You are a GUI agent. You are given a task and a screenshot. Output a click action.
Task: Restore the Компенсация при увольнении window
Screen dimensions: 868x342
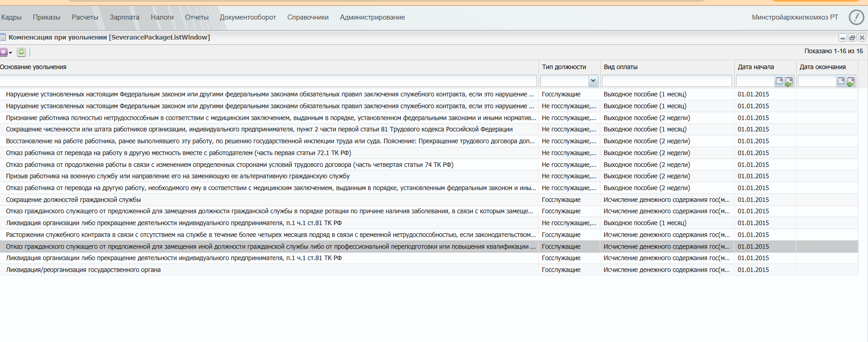tap(853, 38)
